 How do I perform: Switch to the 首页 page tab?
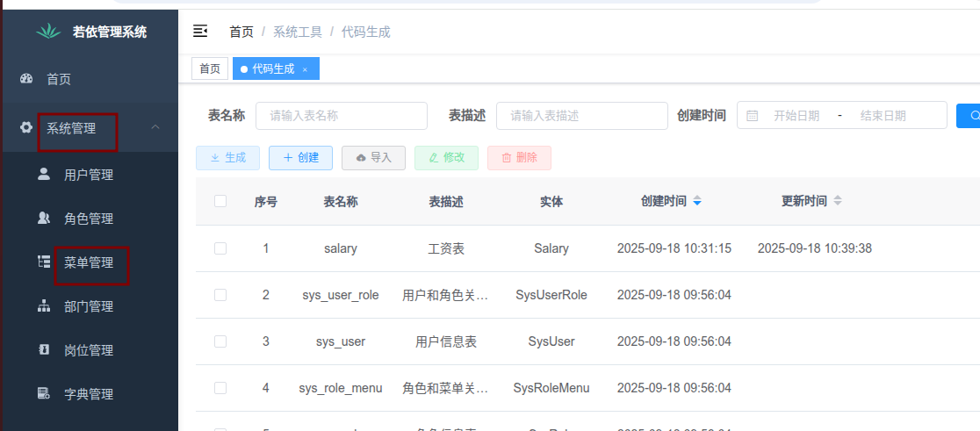point(210,69)
